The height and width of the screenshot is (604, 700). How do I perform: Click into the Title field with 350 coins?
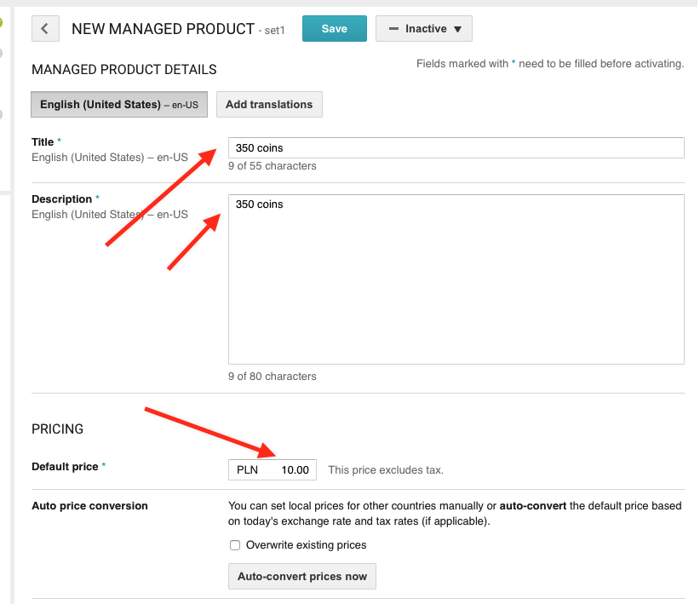click(456, 148)
